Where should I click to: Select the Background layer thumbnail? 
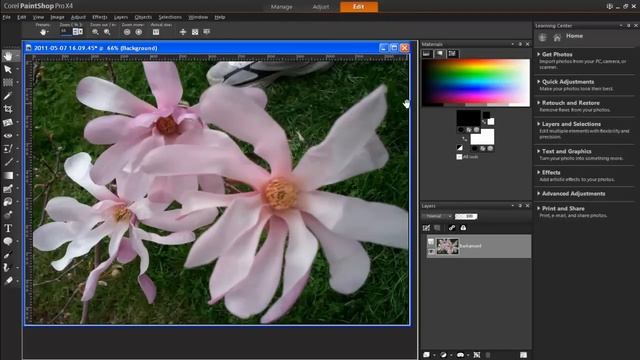(x=447, y=247)
